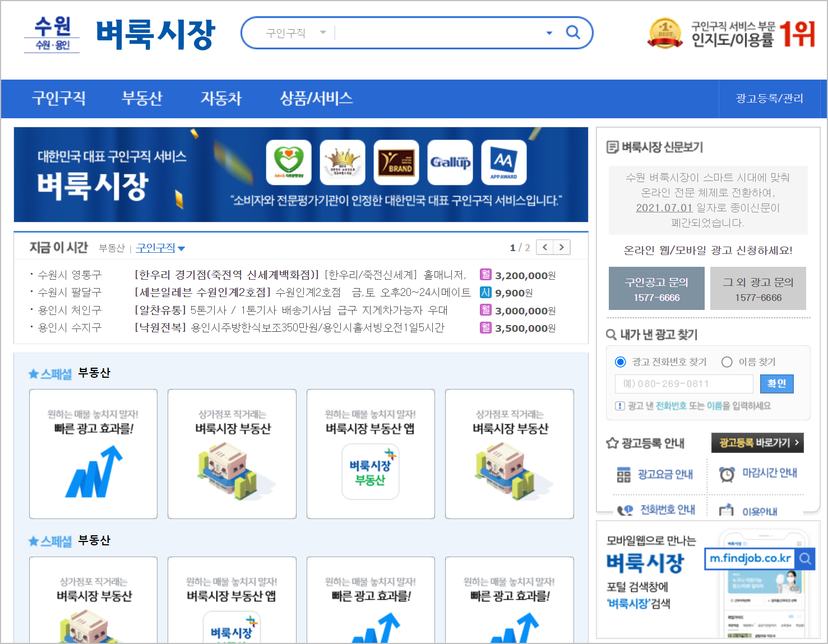The width and height of the screenshot is (828, 644).
Task: Click blue search icon next to m.findjob.co.kr
Action: coord(805,558)
